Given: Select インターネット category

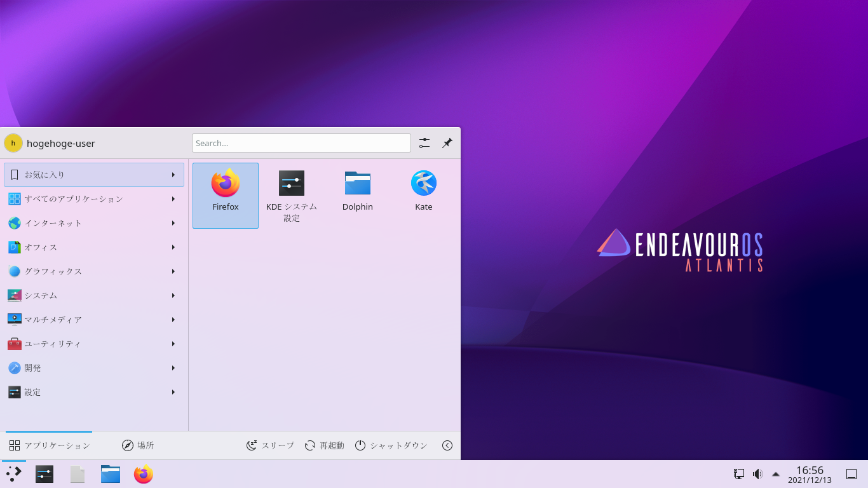Looking at the screenshot, I should [94, 223].
